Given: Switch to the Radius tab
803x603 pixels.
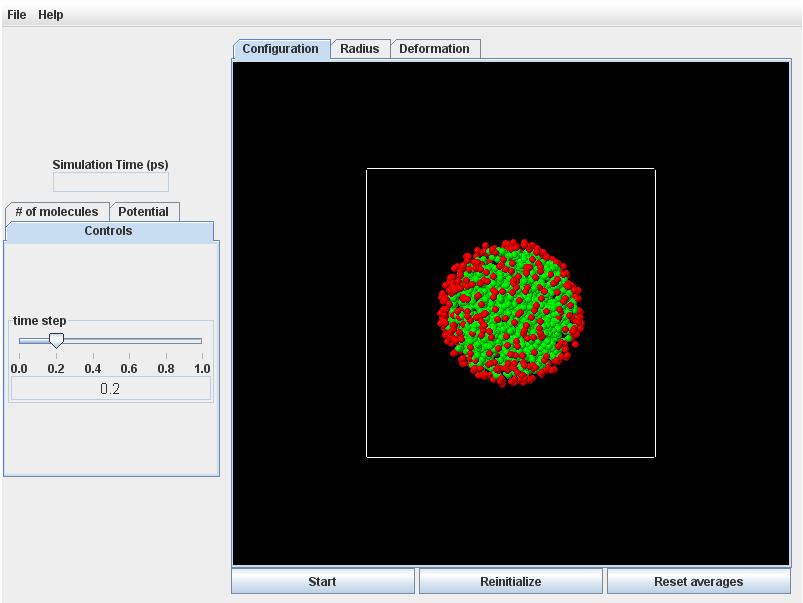Looking at the screenshot, I should pos(359,49).
